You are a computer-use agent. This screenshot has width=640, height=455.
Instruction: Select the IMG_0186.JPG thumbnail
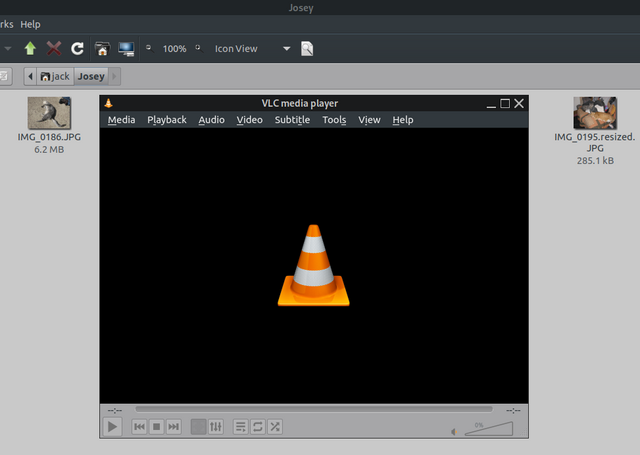click(x=49, y=113)
